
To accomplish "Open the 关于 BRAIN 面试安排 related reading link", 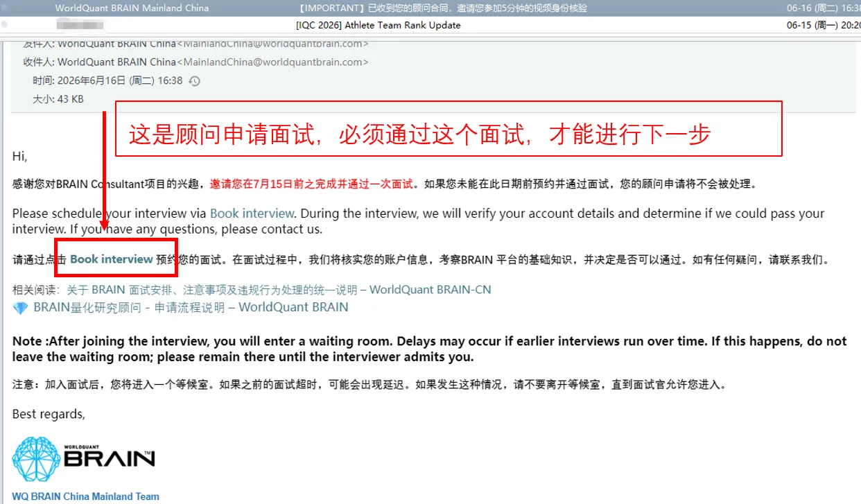I will [279, 289].
